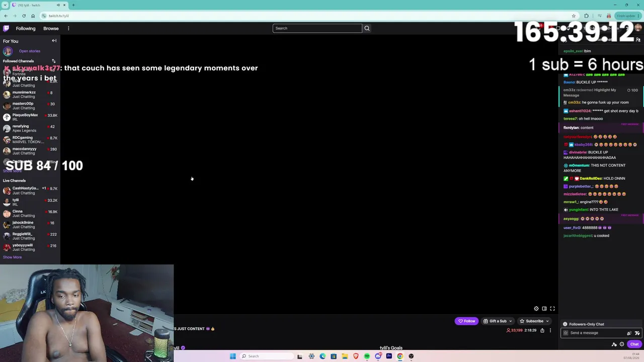The width and height of the screenshot is (644, 362).
Task: Open browser home page
Action: pyautogui.click(x=33, y=16)
